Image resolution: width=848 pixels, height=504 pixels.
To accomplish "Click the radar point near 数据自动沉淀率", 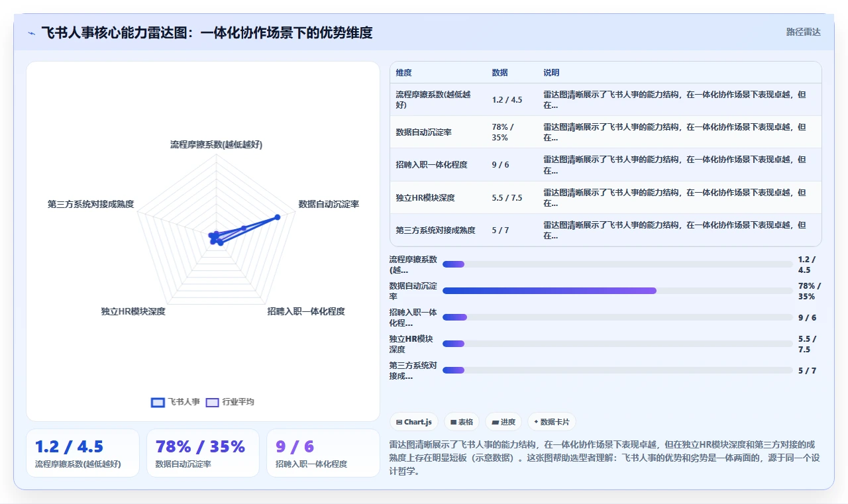I will (x=277, y=217).
